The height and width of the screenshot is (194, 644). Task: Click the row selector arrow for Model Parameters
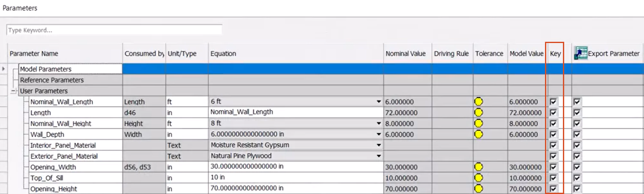3,69
